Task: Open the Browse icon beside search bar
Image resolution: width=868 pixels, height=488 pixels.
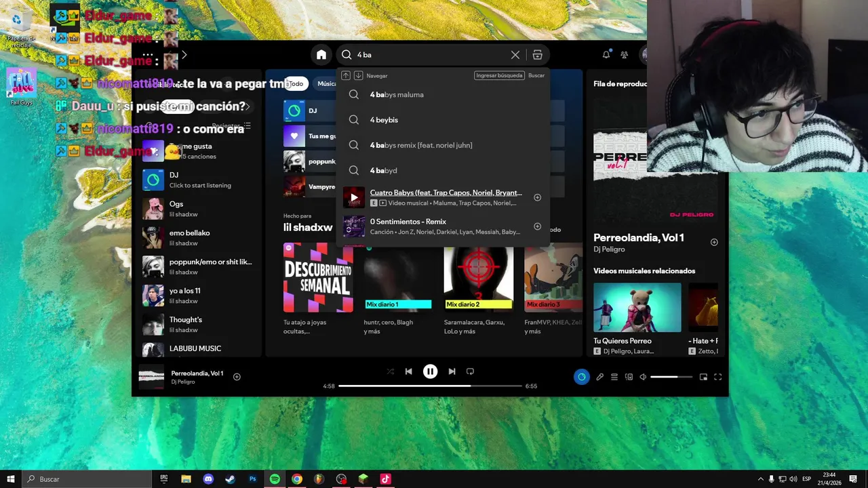Action: pos(537,55)
